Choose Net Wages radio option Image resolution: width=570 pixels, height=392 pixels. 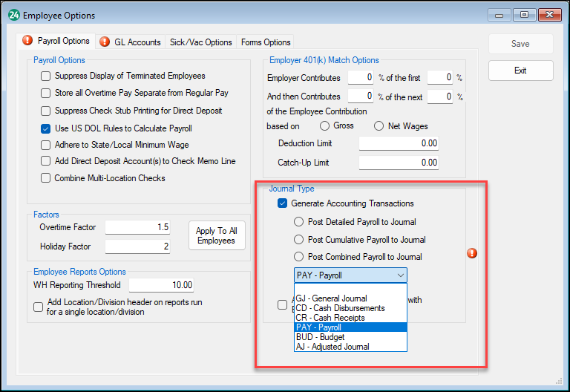coord(379,126)
